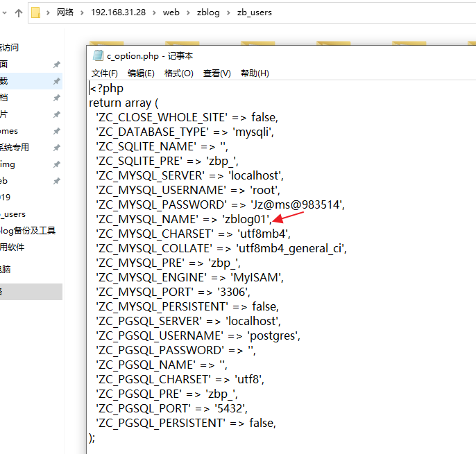
Task: Open 查看(V) menu in Notepad
Action: tap(216, 73)
